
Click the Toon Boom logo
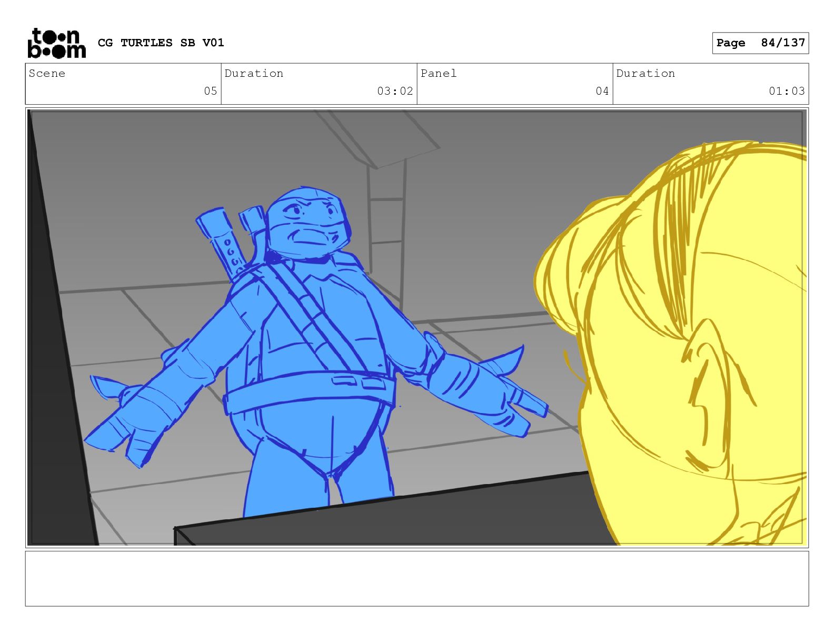56,43
